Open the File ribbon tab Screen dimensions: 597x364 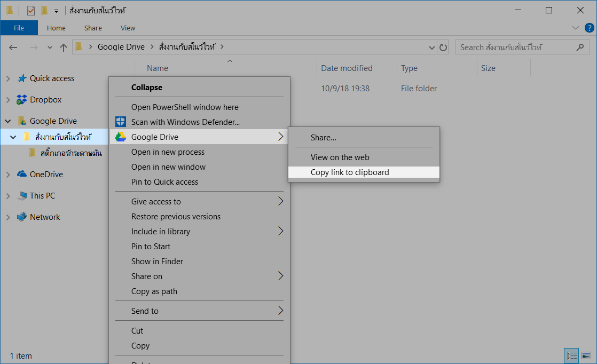[19, 28]
